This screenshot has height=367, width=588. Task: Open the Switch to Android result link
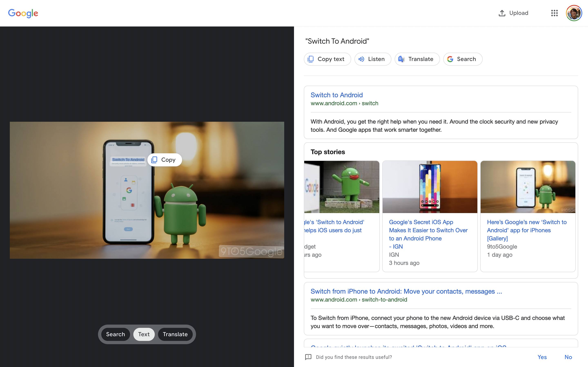[336, 95]
